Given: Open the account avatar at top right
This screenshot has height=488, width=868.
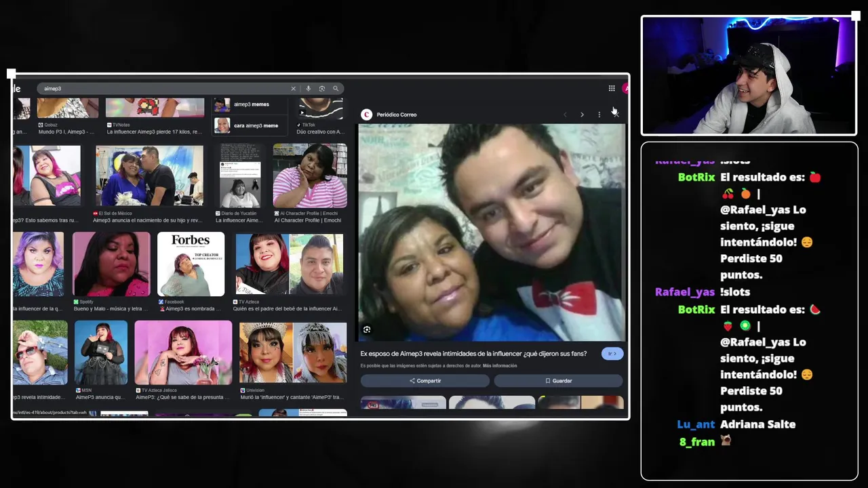Looking at the screenshot, I should pyautogui.click(x=626, y=88).
